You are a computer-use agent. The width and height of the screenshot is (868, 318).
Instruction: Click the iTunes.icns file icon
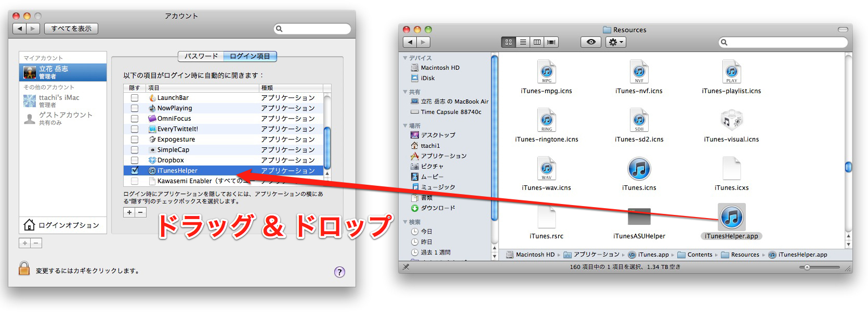639,169
